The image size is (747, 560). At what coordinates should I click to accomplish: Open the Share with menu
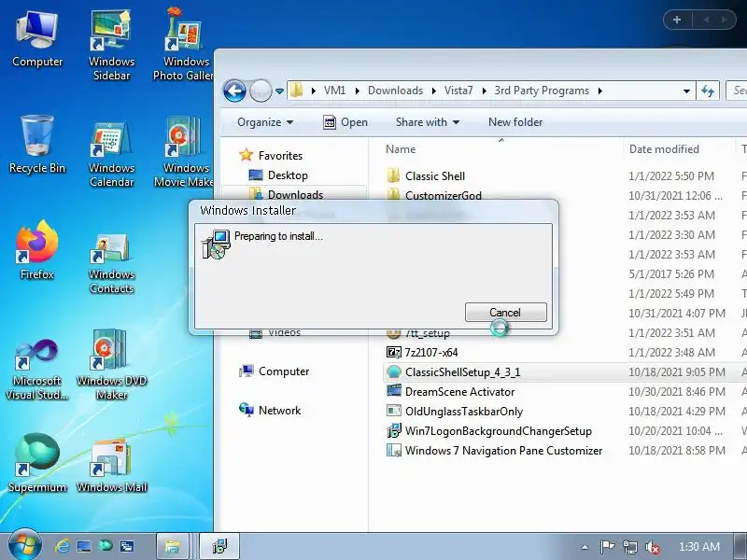pos(428,122)
